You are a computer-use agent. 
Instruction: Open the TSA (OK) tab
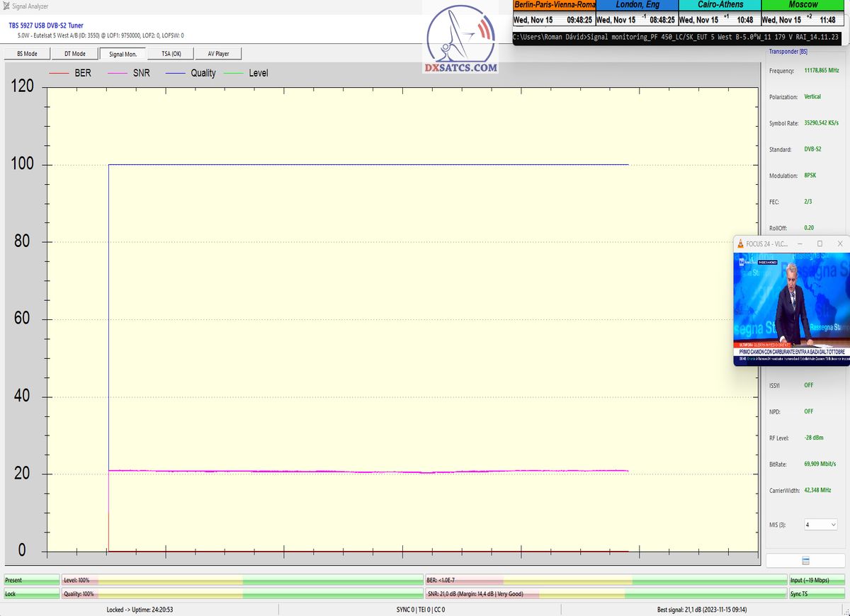(x=171, y=54)
